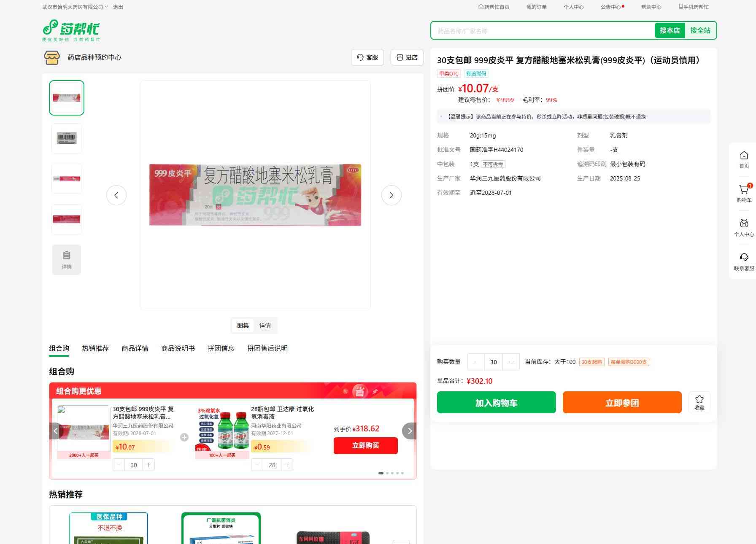Click the orange 立即参团 button
The height and width of the screenshot is (544, 756).
[622, 403]
